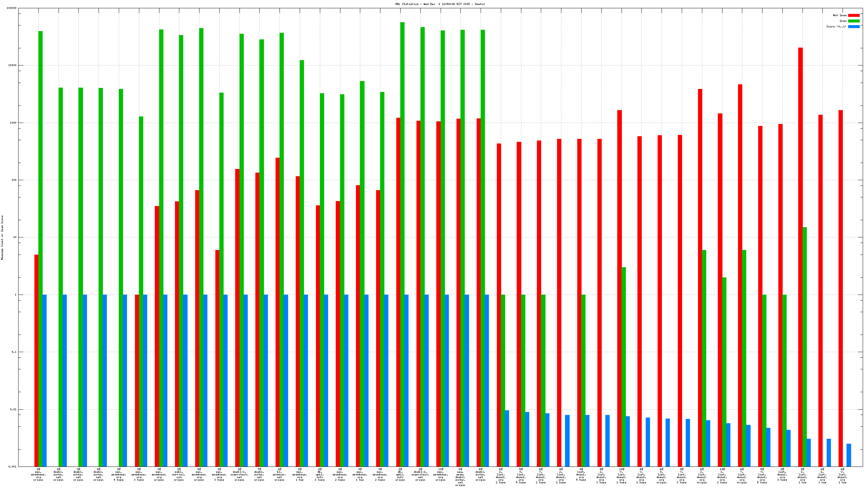The width and height of the screenshot is (868, 488).
Task: Click the blue Score (0..1) legend swatch
Action: [853, 26]
